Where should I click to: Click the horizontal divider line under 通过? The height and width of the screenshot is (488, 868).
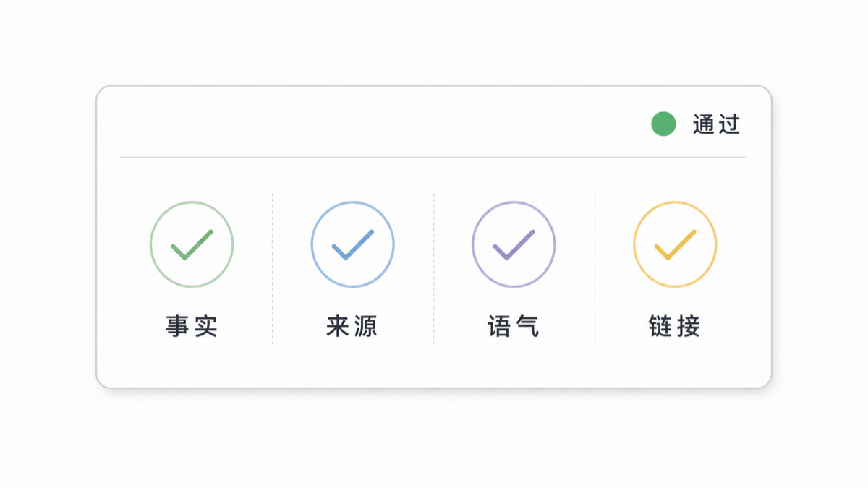coord(433,157)
